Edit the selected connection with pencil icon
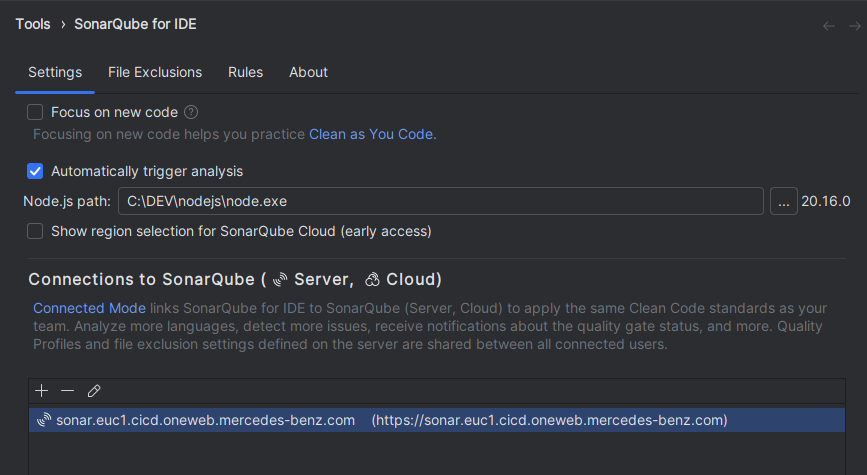Screen dimensions: 867x475 pos(94,391)
